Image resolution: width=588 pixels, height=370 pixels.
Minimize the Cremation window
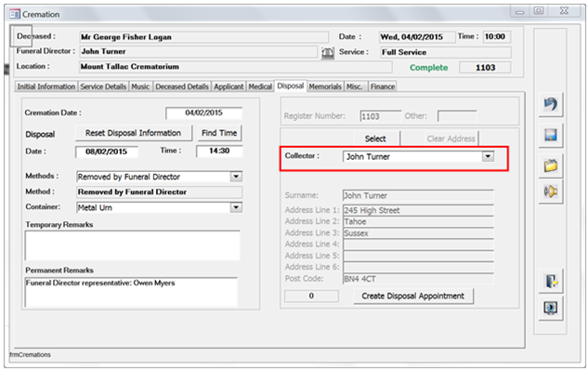tap(519, 12)
